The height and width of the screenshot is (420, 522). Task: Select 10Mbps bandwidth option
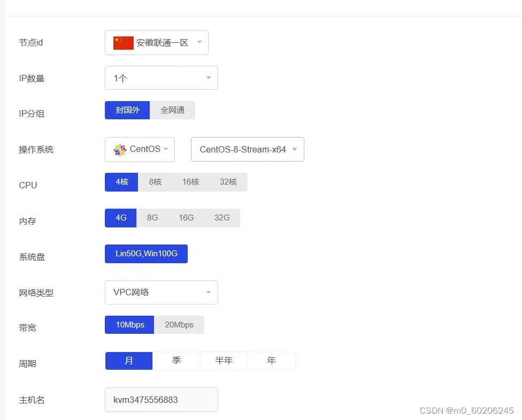click(x=129, y=325)
